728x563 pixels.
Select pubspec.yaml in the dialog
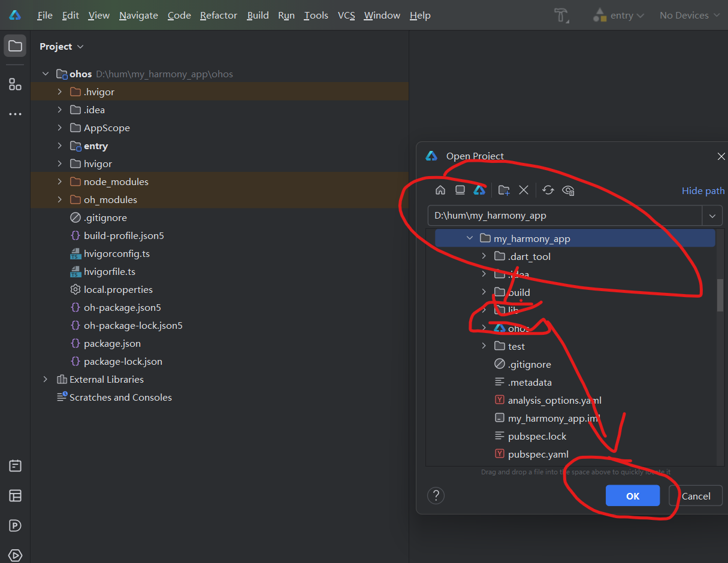(538, 454)
